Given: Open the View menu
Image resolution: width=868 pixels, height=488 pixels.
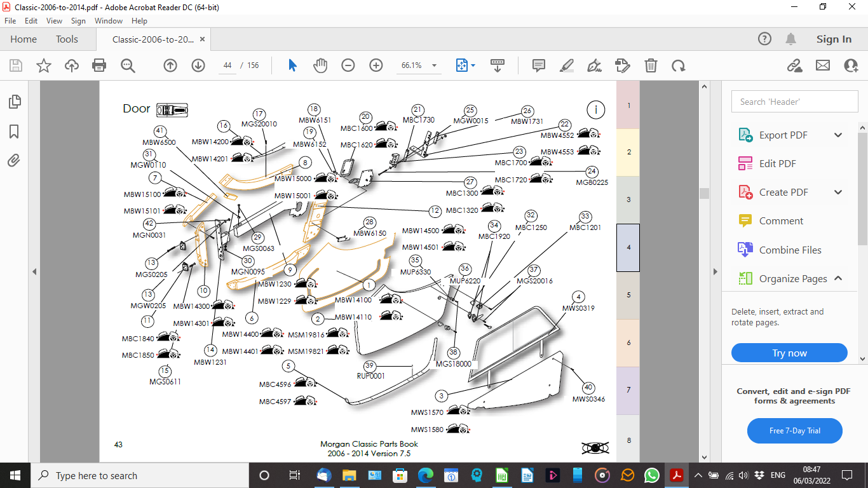Looking at the screenshot, I should click(x=54, y=21).
